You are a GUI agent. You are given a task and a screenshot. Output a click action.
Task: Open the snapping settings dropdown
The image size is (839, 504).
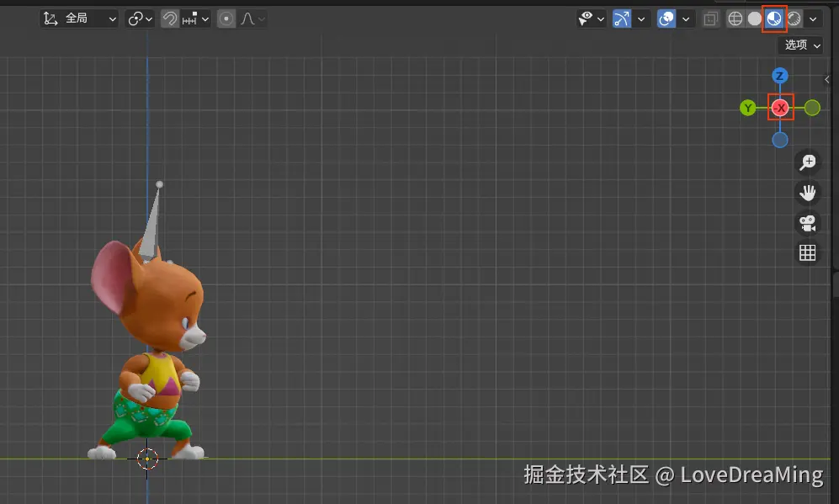(x=194, y=19)
